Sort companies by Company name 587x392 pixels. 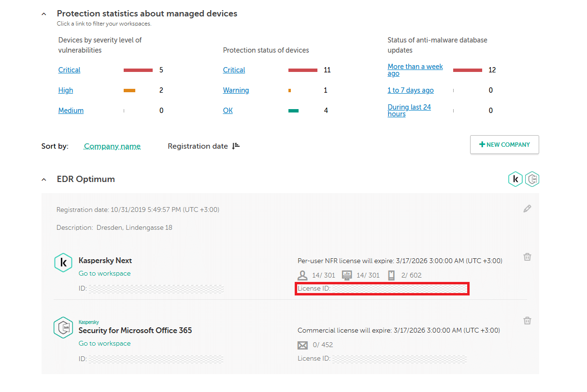click(112, 146)
